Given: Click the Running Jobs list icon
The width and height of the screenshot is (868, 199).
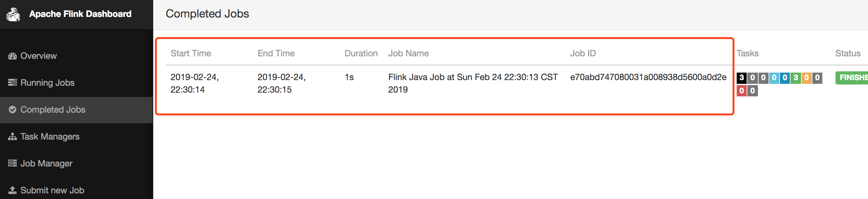Looking at the screenshot, I should coord(13,83).
